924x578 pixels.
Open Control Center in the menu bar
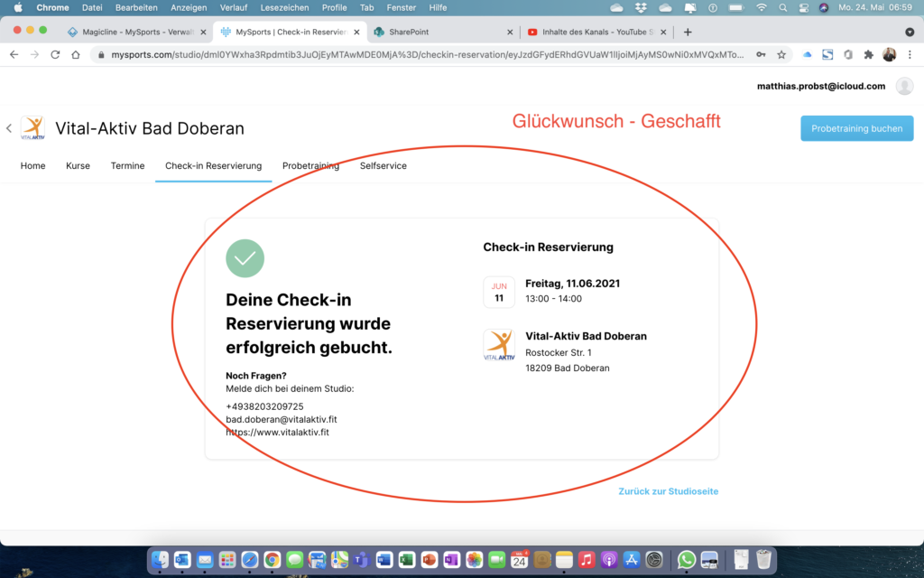point(804,7)
